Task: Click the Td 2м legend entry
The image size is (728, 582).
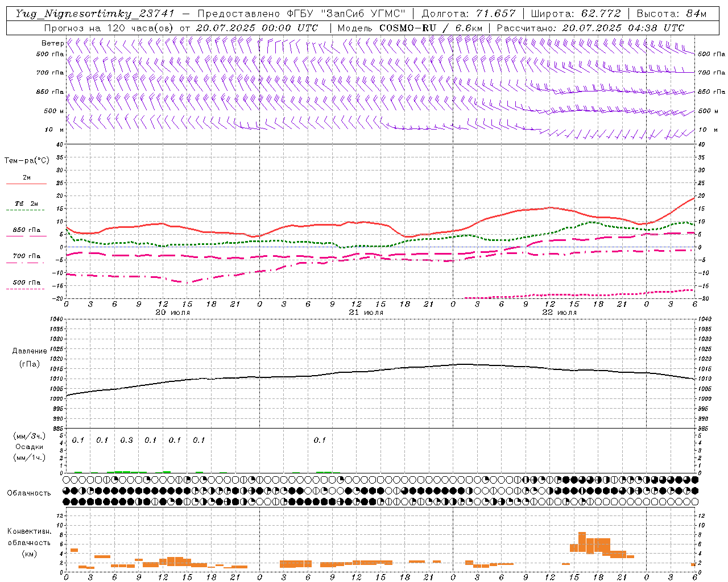Action: (26, 203)
